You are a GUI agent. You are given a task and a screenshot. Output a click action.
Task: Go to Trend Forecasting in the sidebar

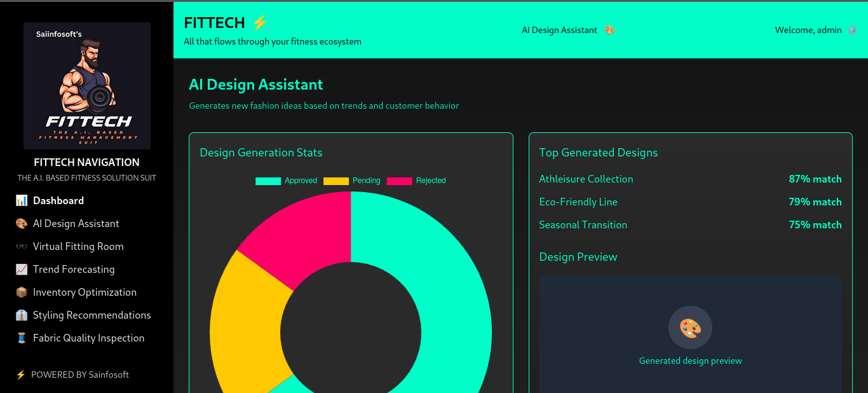(x=74, y=270)
